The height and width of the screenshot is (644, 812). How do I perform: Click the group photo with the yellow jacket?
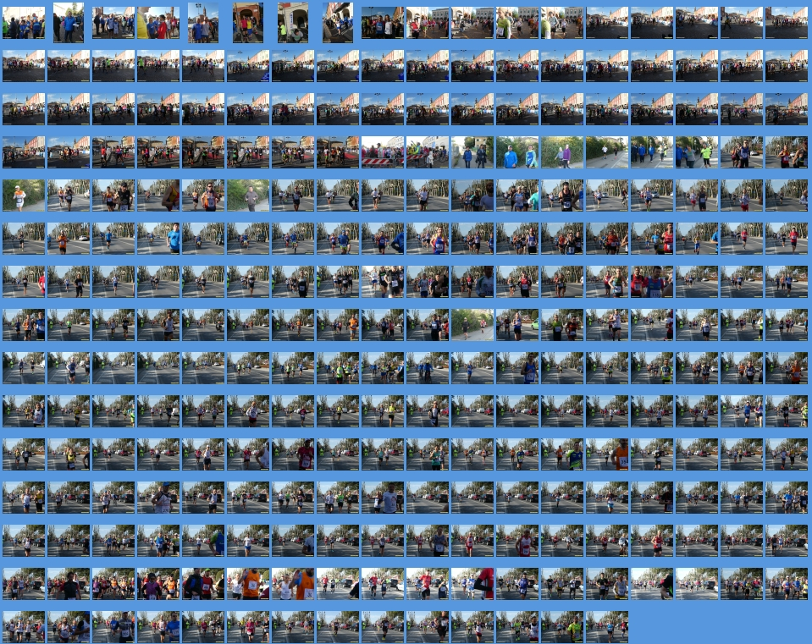point(158,23)
